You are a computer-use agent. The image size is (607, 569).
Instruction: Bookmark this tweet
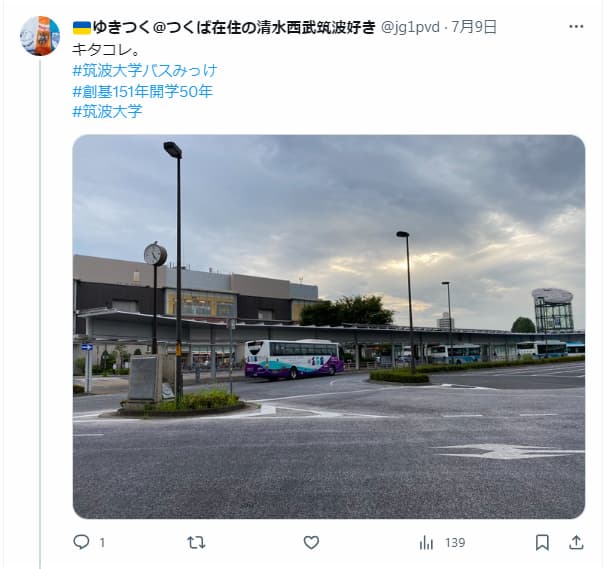pos(542,542)
